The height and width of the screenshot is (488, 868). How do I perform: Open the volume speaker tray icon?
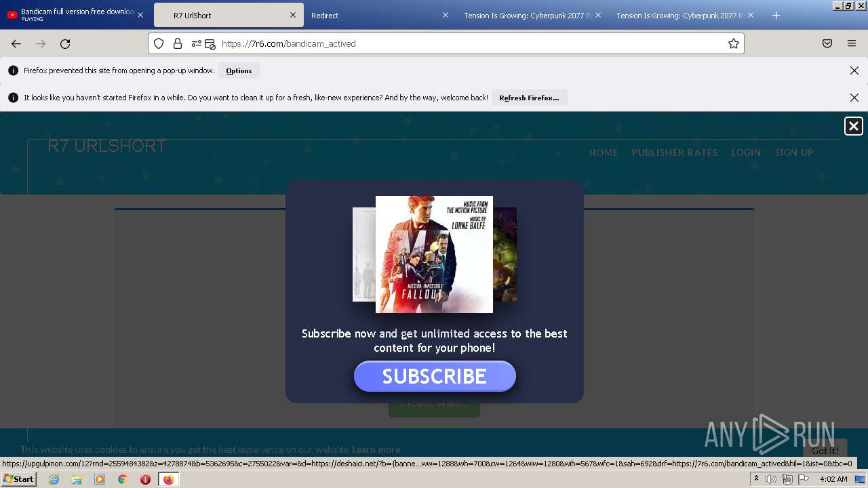[771, 479]
